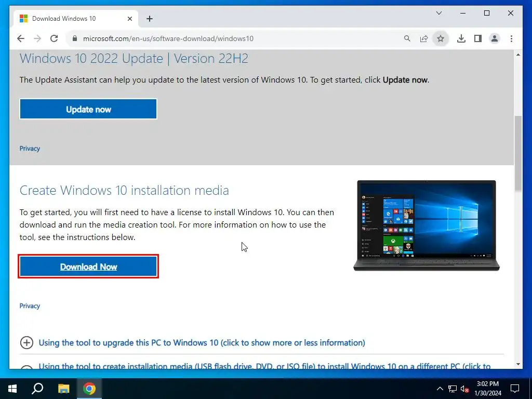Viewport: 532px width, 399px height.
Task: Click the Download Now button
Action: pyautogui.click(x=88, y=267)
